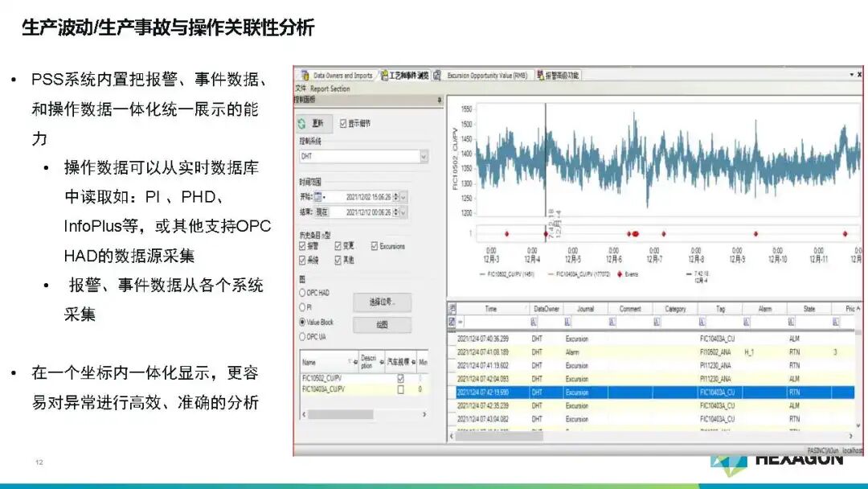Viewport: 868px width, 489px height.
Task: Select the OPC HAD radio button
Action: click(302, 293)
